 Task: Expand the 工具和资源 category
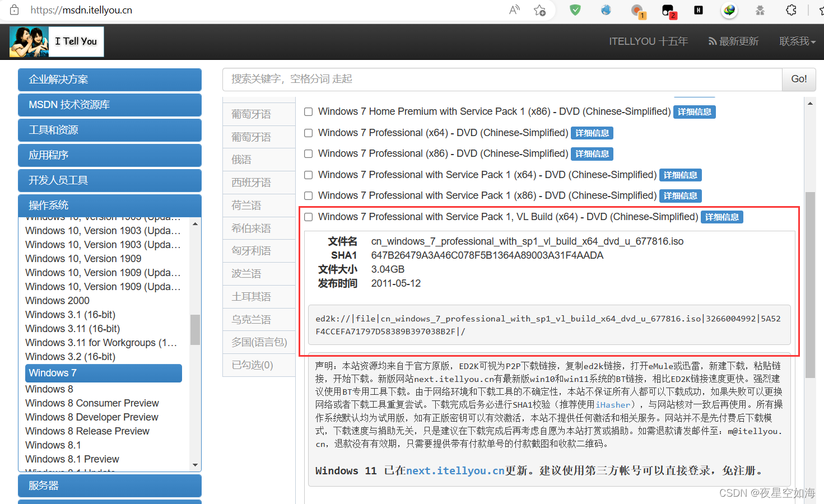(x=110, y=130)
